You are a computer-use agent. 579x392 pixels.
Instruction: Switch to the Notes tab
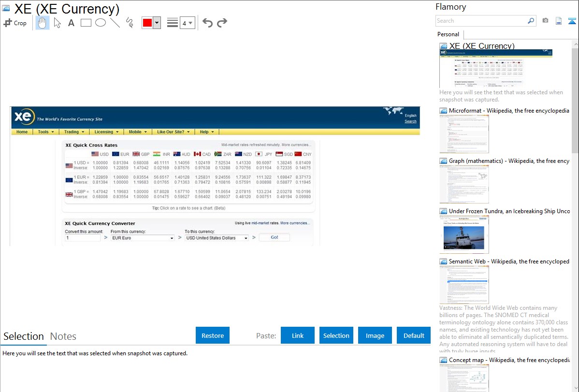pyautogui.click(x=63, y=336)
